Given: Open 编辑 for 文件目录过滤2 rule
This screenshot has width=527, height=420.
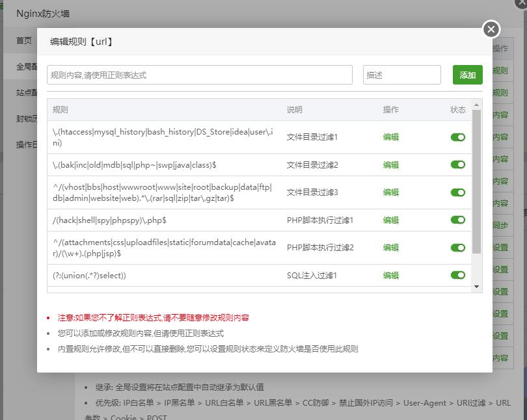Looking at the screenshot, I should point(391,165).
